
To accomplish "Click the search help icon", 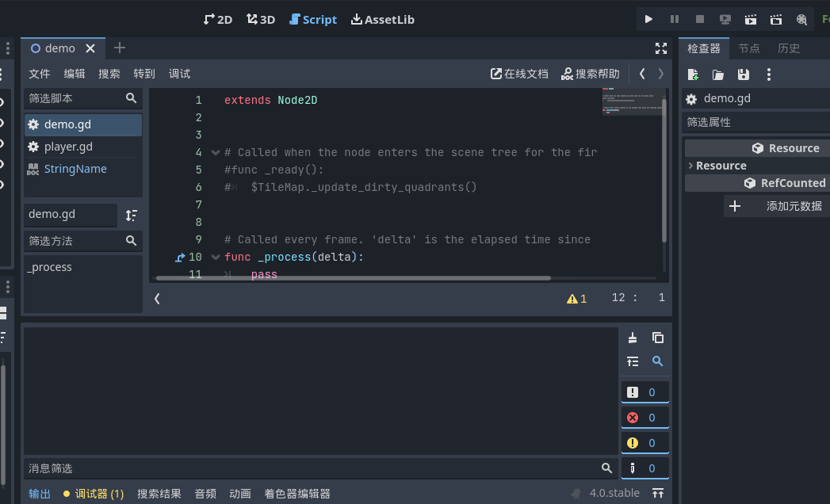I will click(590, 73).
